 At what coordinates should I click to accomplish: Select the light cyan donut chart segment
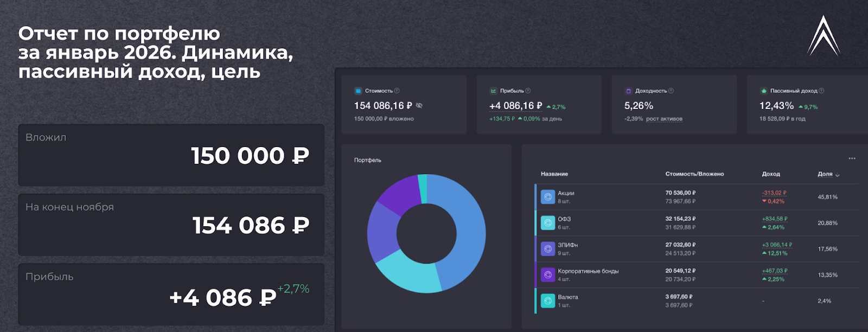click(x=410, y=274)
